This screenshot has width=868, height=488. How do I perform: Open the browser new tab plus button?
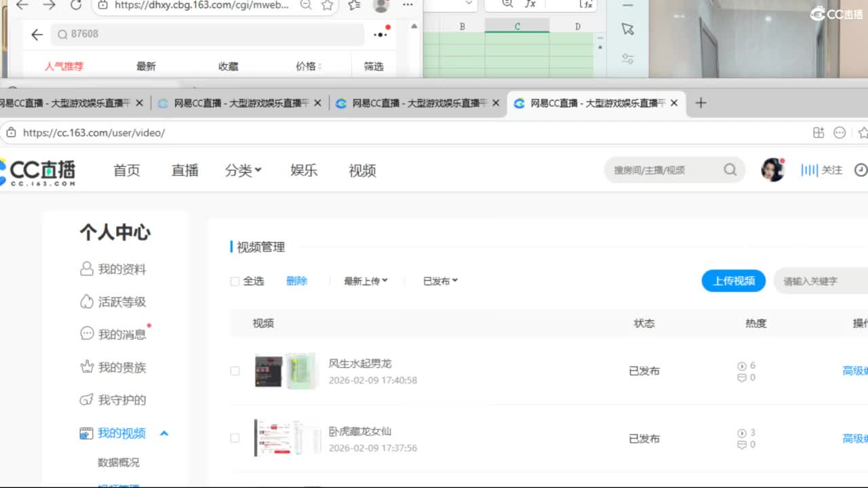(701, 103)
